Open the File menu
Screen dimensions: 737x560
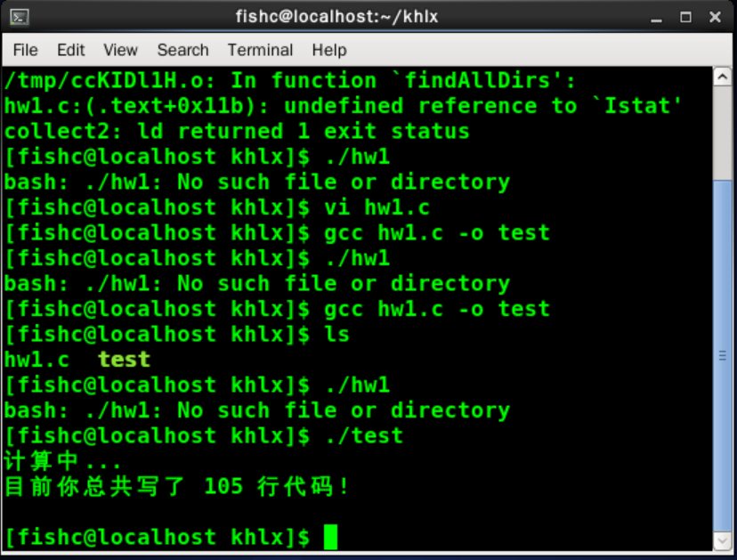tap(26, 50)
